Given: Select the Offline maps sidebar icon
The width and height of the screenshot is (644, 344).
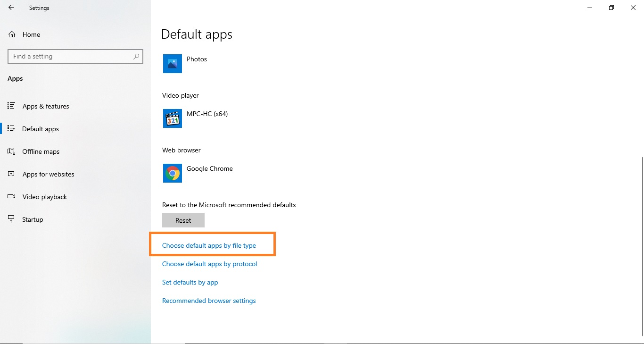Looking at the screenshot, I should [x=11, y=151].
